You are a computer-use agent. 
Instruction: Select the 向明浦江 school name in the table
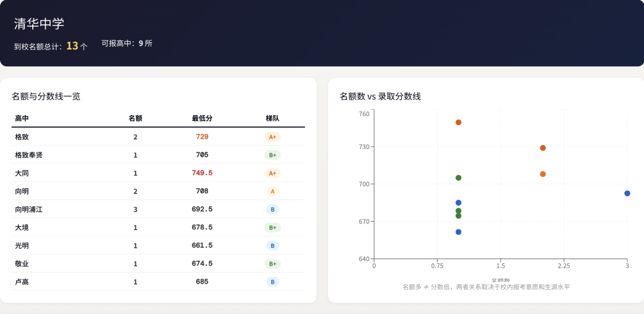point(29,210)
